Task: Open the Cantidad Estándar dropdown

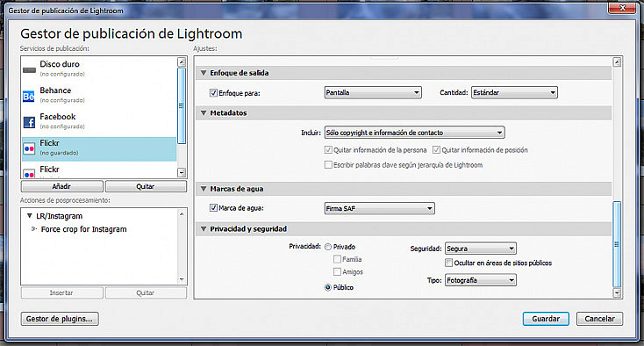Action: click(514, 92)
